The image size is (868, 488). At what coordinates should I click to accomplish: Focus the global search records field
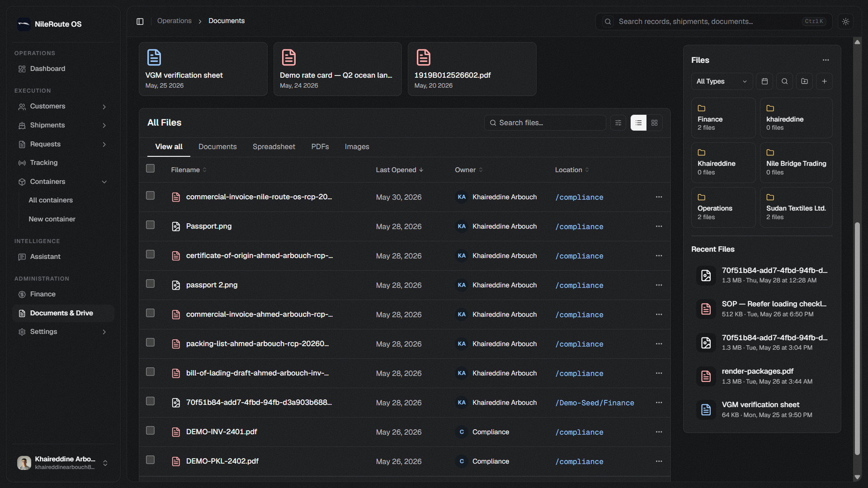pyautogui.click(x=714, y=22)
